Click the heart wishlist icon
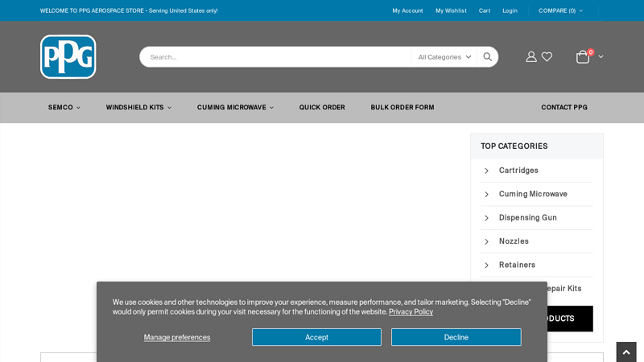 click(547, 56)
